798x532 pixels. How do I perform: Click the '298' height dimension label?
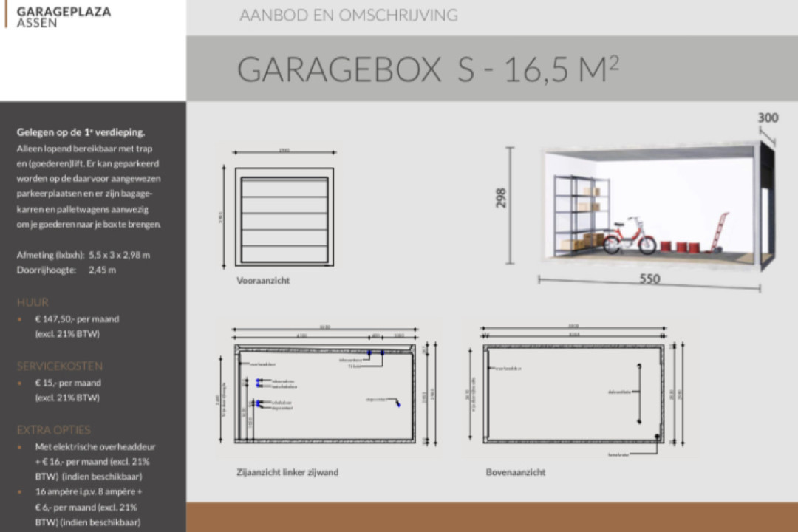pos(501,198)
